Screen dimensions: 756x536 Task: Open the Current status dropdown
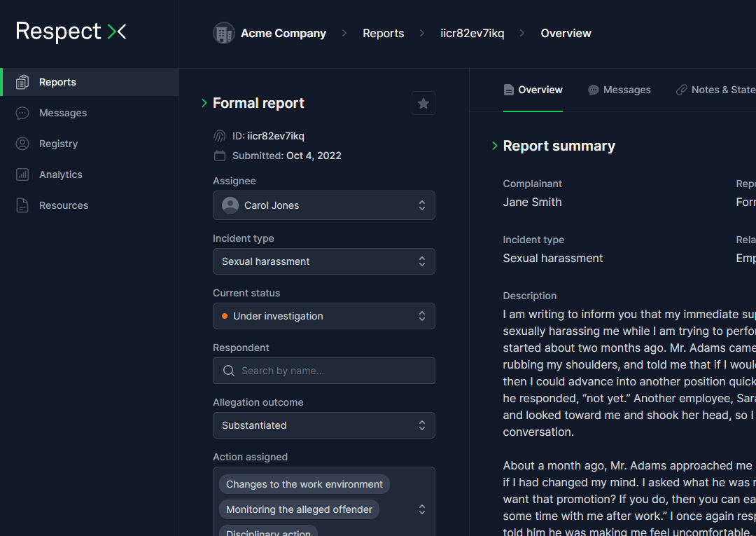pyautogui.click(x=323, y=316)
